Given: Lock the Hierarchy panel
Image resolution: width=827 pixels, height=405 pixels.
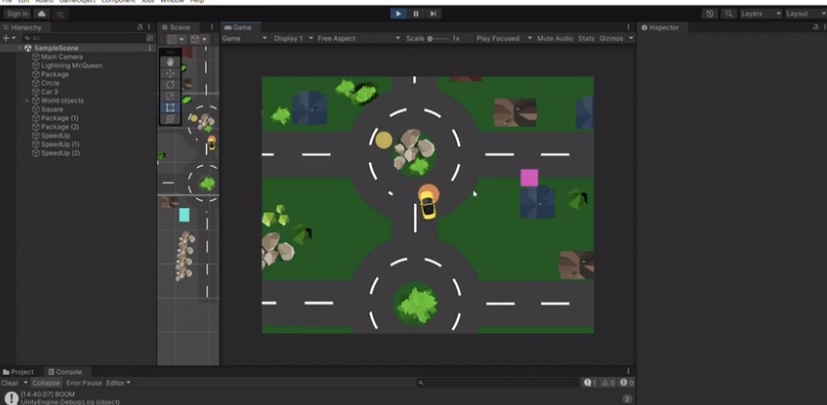Looking at the screenshot, I should (x=140, y=27).
